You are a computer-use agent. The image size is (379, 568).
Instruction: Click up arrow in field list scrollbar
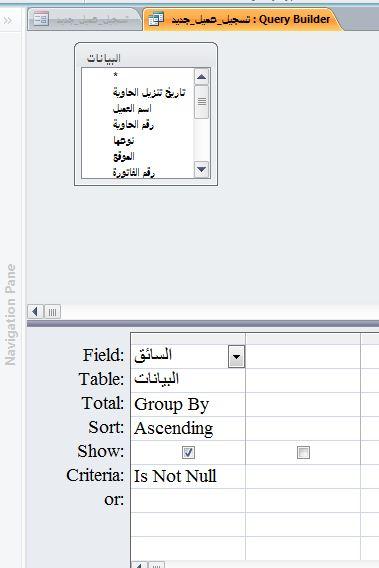click(201, 77)
